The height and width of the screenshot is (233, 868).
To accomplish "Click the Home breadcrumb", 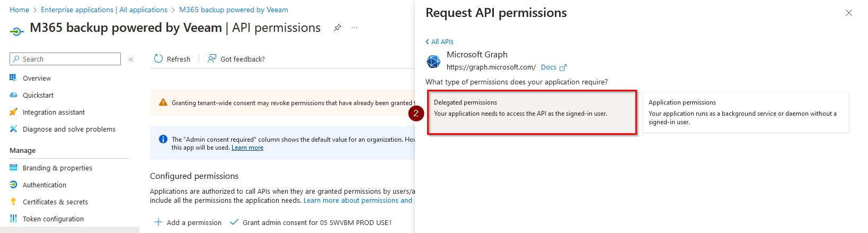I will click(x=20, y=10).
